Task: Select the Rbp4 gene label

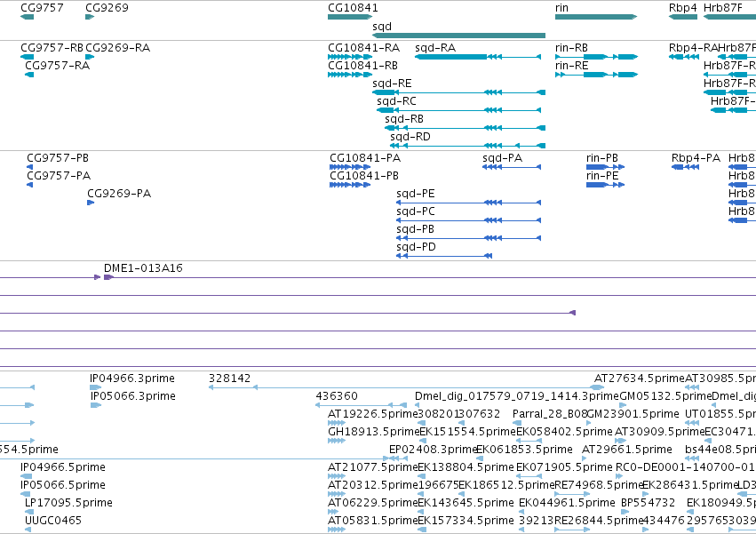Action: coord(683,8)
